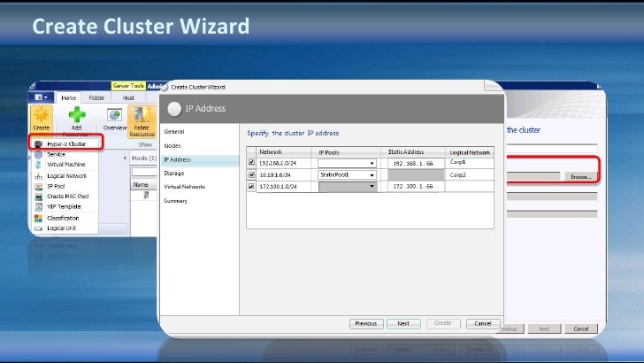Switch to the Folder ribbon tab
Viewport: 644px width, 363px height.
[96, 98]
